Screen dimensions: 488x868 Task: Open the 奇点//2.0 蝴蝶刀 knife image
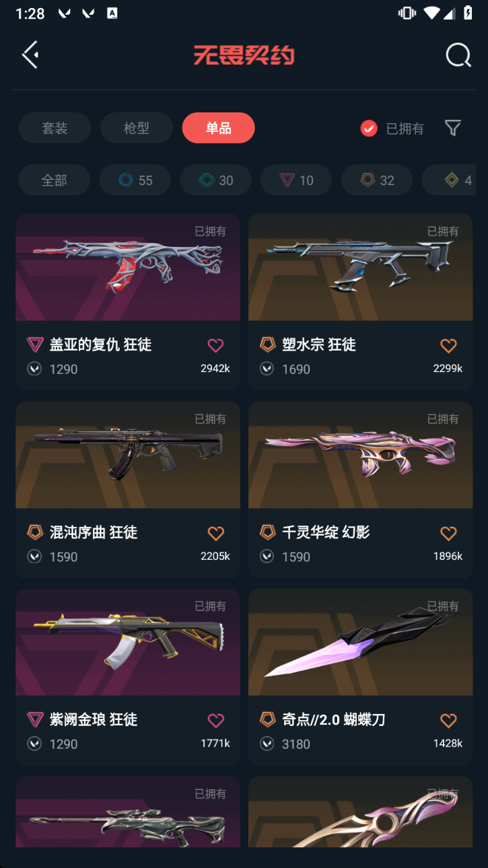tap(360, 642)
